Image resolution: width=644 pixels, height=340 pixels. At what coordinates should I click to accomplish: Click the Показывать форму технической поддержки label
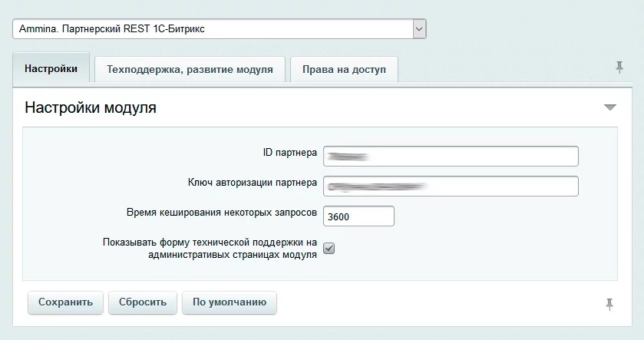(210, 248)
